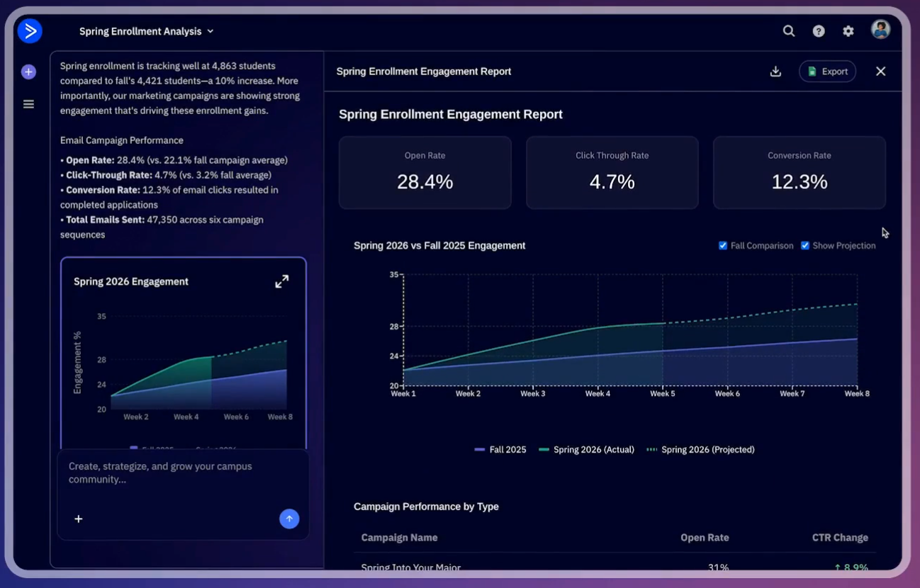Toggle the Show Projection checkbox
Screen dimensions: 920x588
tap(805, 246)
